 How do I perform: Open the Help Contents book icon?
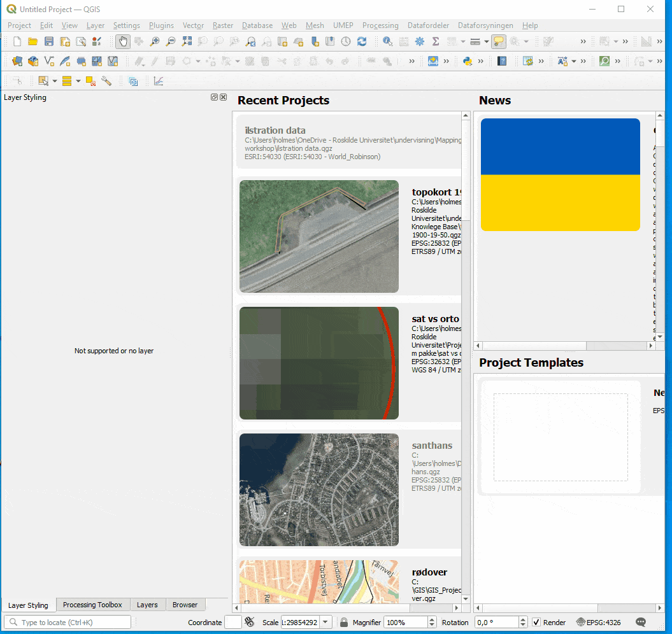[502, 61]
